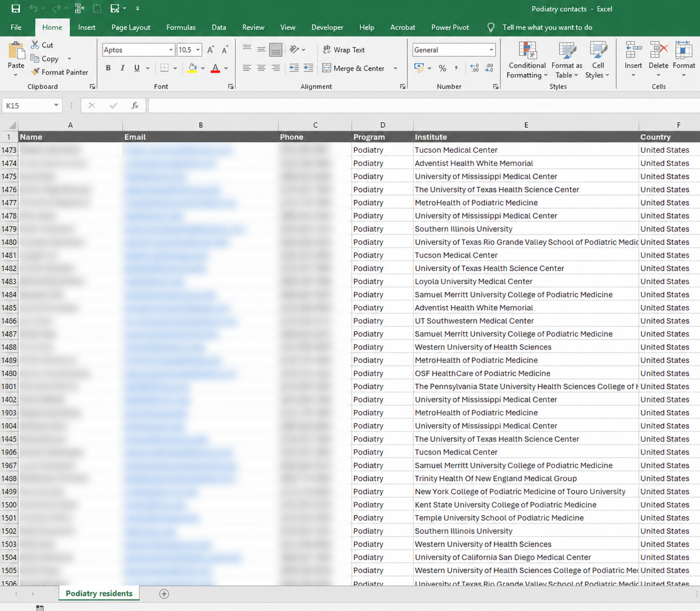Image resolution: width=700 pixels, height=611 pixels.
Task: Align text left
Action: 247,68
